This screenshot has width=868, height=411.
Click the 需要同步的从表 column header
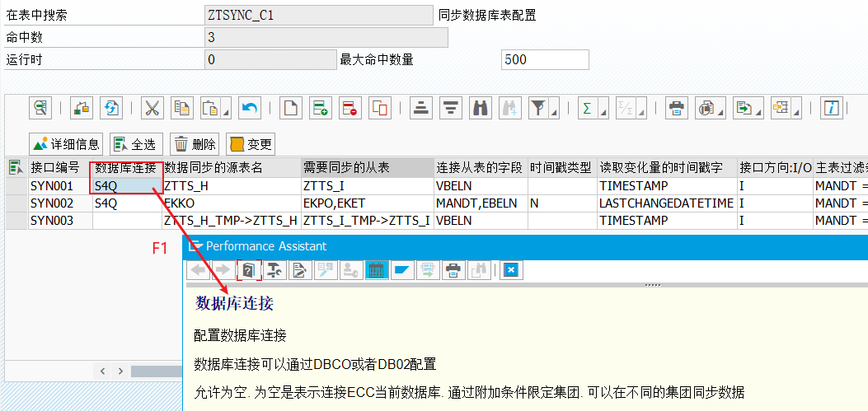click(x=368, y=167)
